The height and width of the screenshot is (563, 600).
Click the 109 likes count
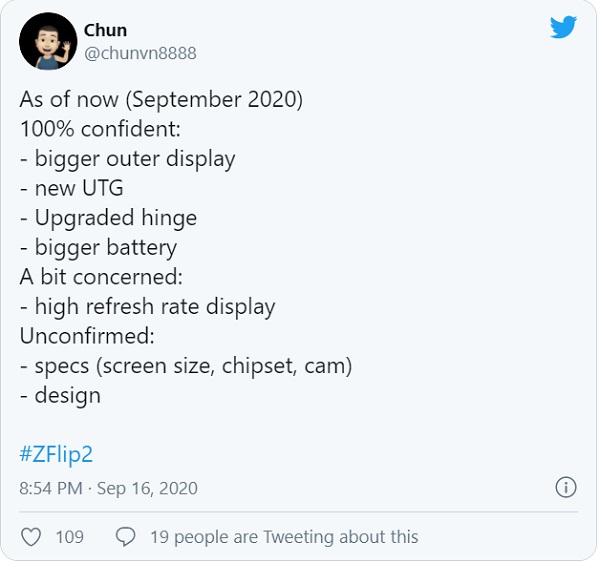coord(70,537)
